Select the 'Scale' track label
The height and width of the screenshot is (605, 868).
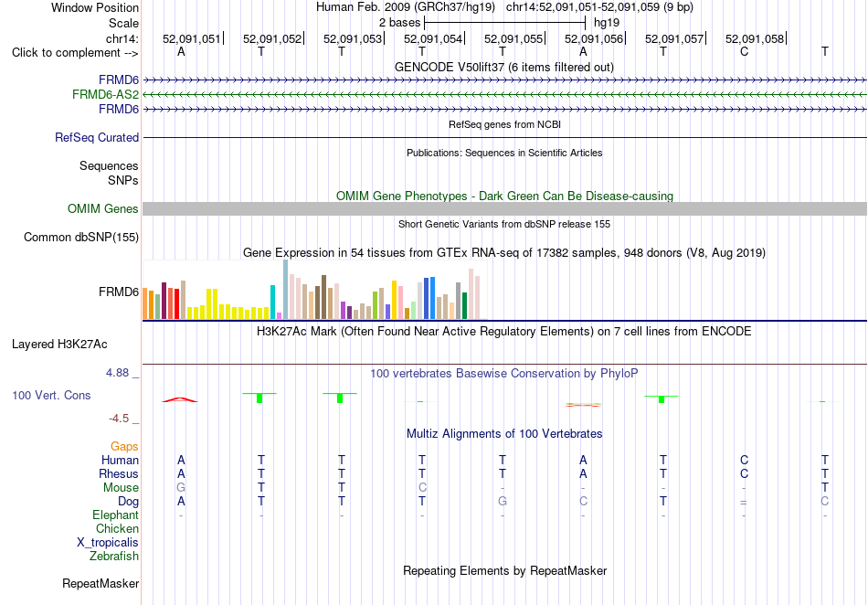(x=123, y=23)
